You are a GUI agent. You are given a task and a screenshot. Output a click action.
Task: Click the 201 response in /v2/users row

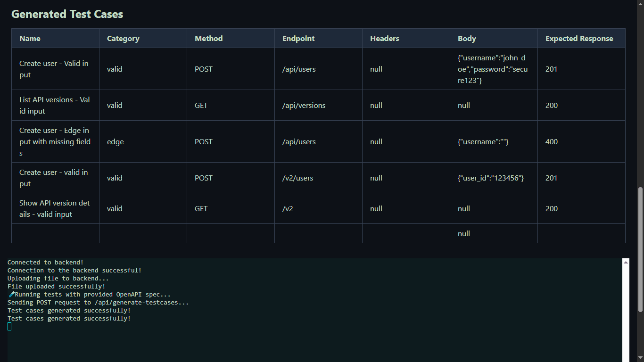tap(581, 178)
